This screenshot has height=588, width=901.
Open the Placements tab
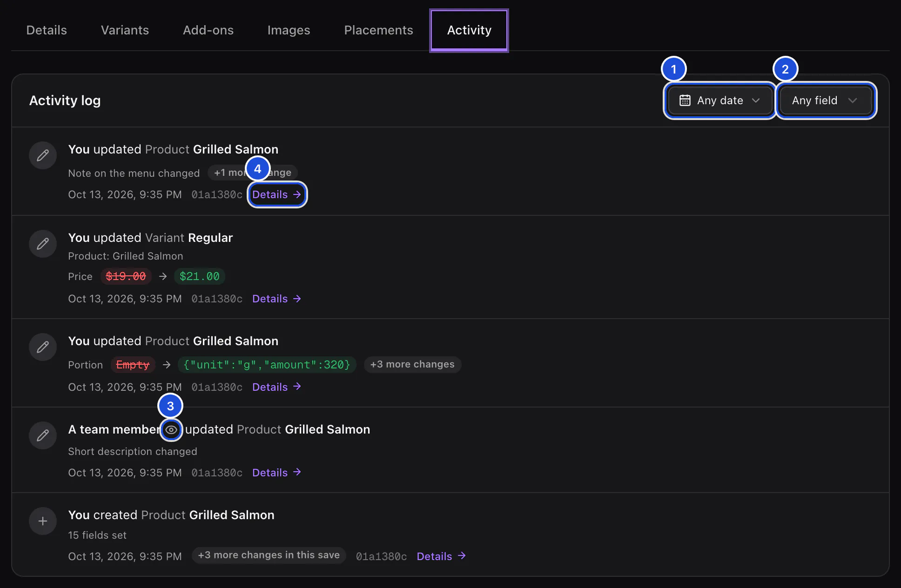(378, 30)
